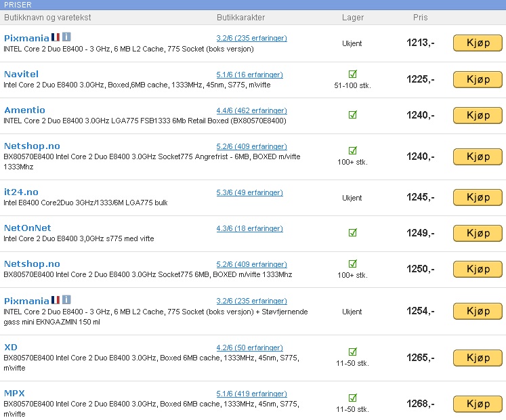This screenshot has width=506, height=420.
Task: Click Lager column header
Action: point(353,18)
